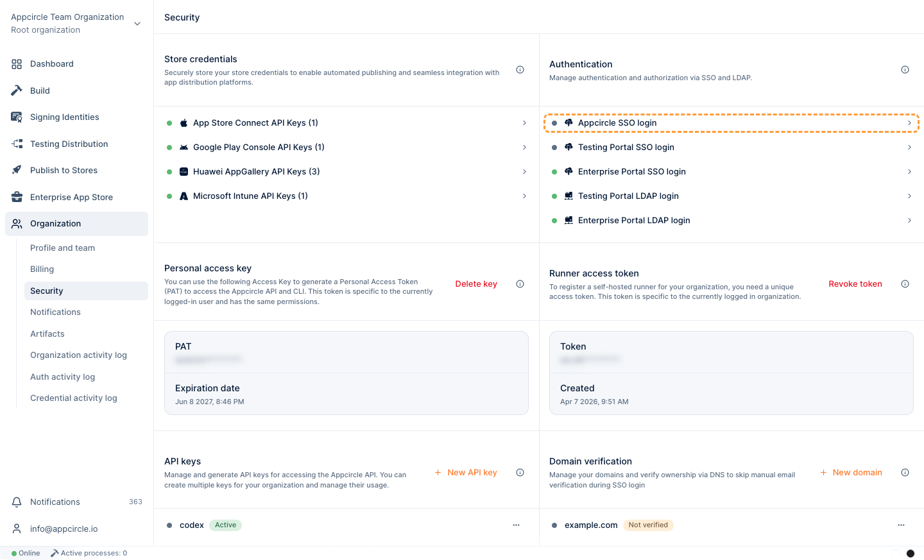The height and width of the screenshot is (560, 924).
Task: Expand the Appcircle Team Organization dropdown
Action: (137, 24)
